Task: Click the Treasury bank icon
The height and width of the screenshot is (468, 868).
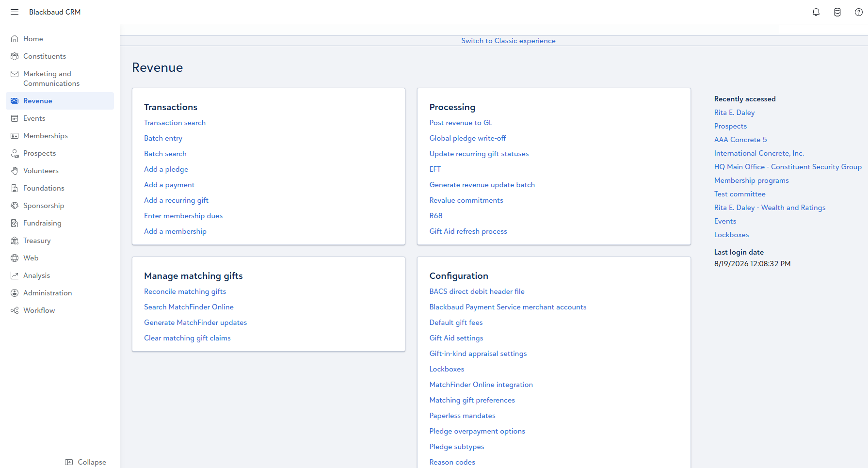Action: click(x=15, y=241)
